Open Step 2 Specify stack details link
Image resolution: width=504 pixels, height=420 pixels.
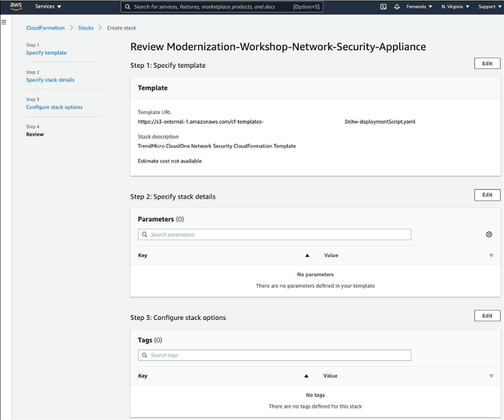pyautogui.click(x=50, y=80)
